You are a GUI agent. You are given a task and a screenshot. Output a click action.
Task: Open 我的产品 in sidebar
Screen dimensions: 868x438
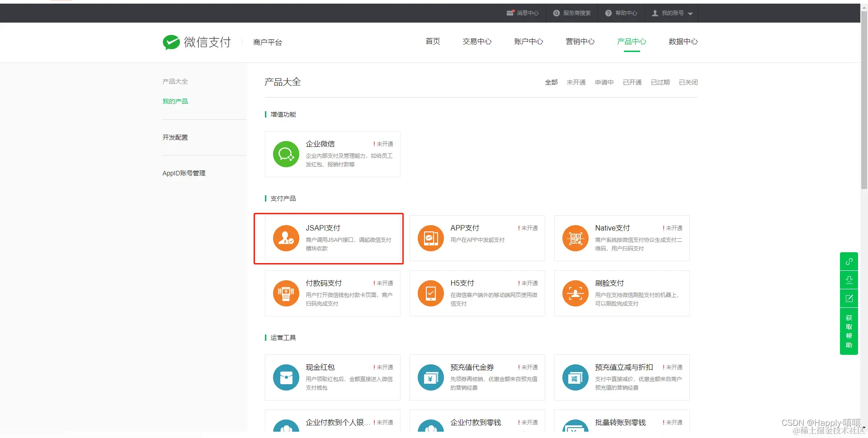[175, 101]
